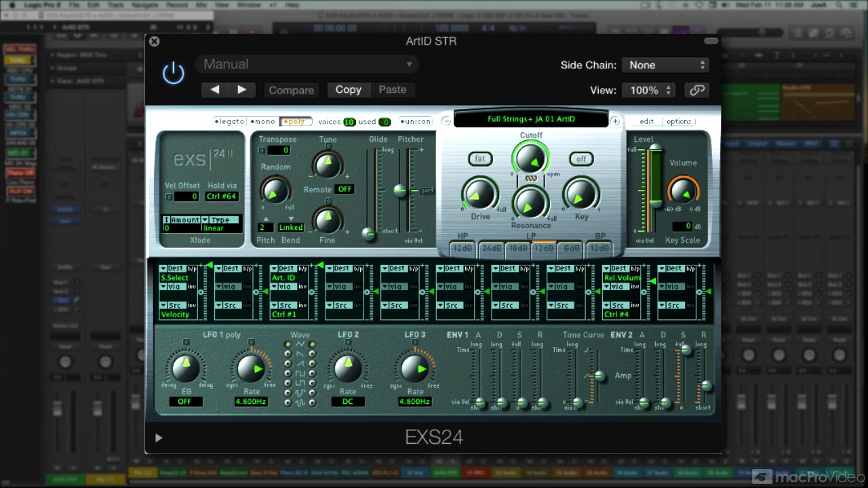Click the filter Key knob
The image size is (868, 488).
click(581, 195)
